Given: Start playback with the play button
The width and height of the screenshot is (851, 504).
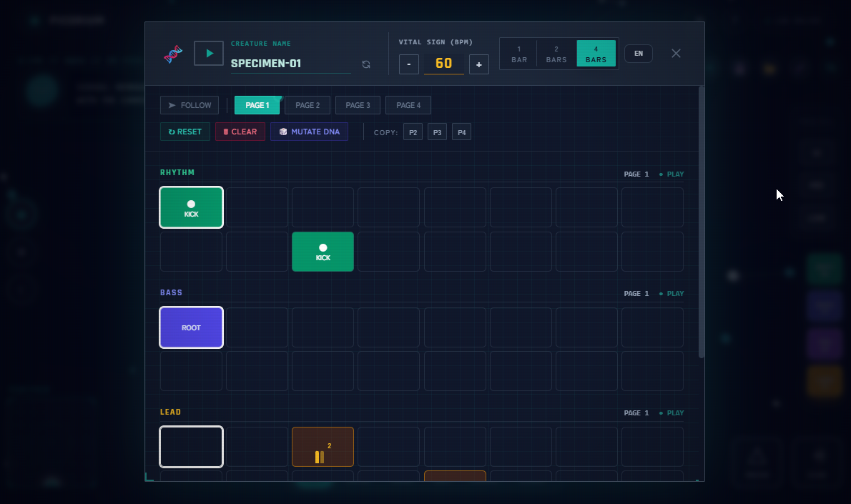Looking at the screenshot, I should point(209,53).
